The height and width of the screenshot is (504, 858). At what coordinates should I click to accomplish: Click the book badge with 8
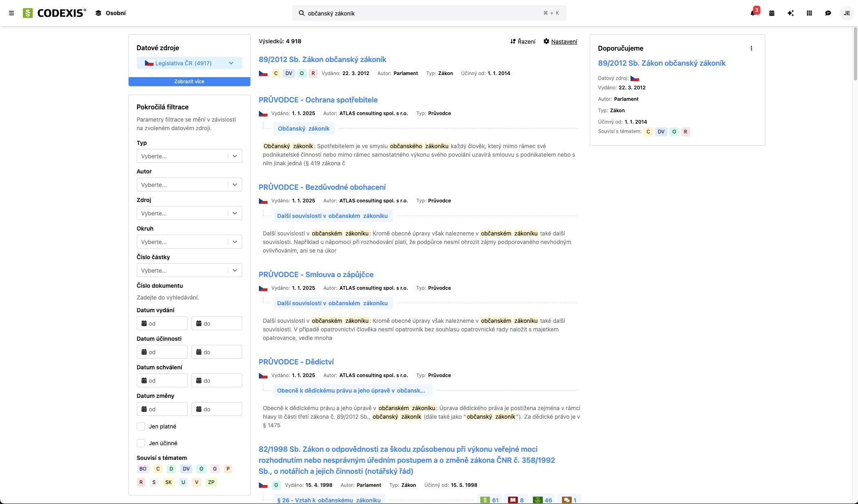[516, 500]
